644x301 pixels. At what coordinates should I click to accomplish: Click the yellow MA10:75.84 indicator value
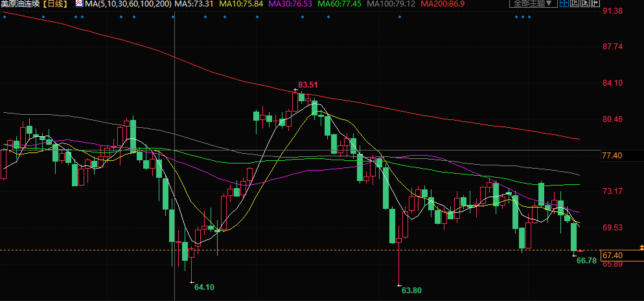[240, 4]
